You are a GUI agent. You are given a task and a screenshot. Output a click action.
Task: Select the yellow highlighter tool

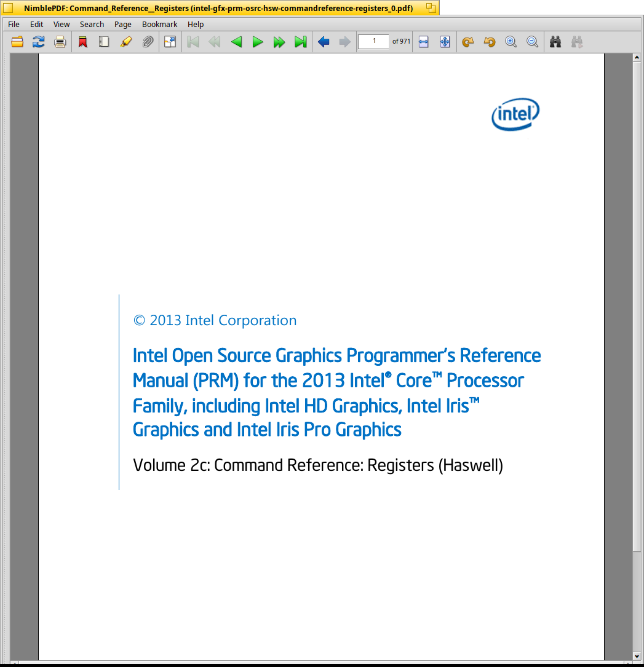(126, 42)
